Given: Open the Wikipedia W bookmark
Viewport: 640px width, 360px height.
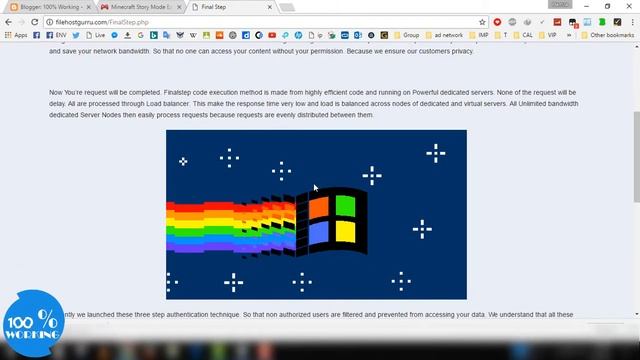Looking at the screenshot, I should 193,36.
